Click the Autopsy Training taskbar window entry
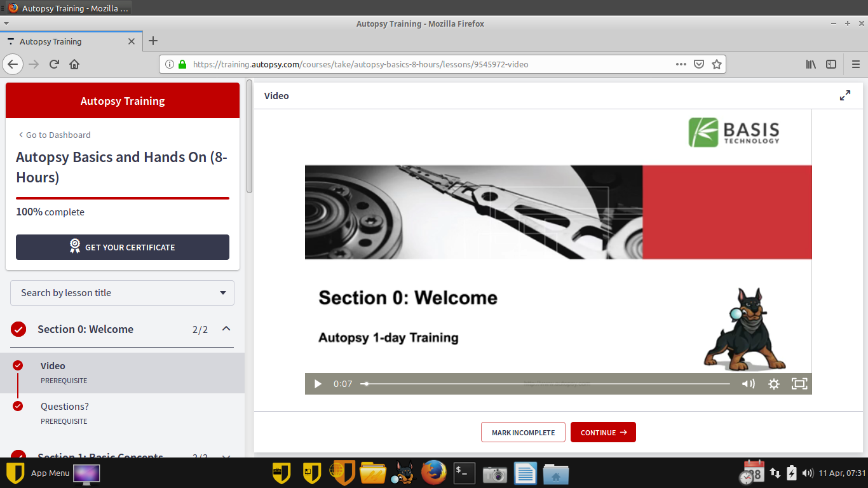Image resolution: width=868 pixels, height=488 pixels. click(69, 8)
